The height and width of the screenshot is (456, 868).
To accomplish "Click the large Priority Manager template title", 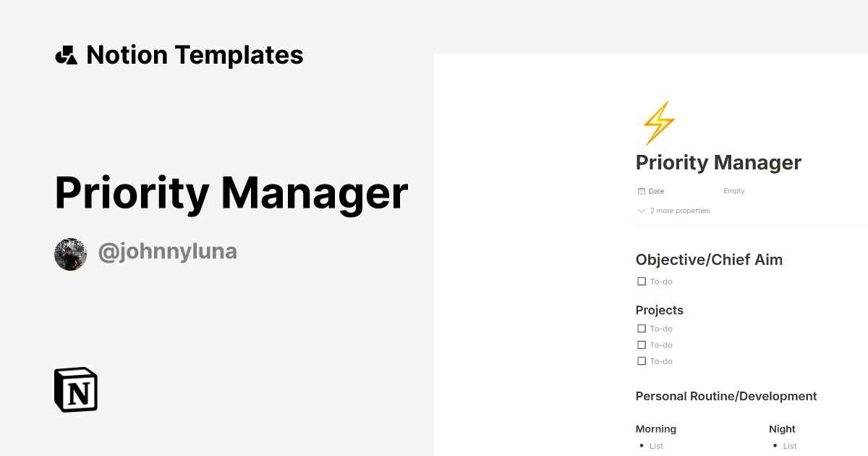I will tap(231, 193).
